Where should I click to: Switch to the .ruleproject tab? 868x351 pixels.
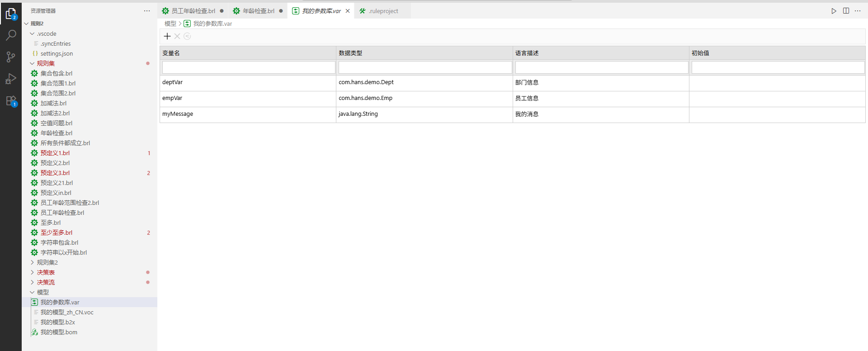[x=383, y=11]
